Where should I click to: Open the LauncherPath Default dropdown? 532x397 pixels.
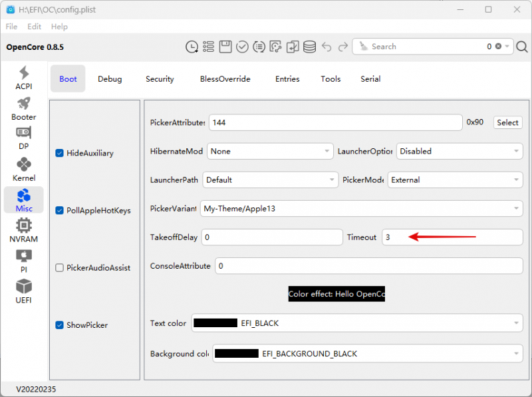coord(271,180)
